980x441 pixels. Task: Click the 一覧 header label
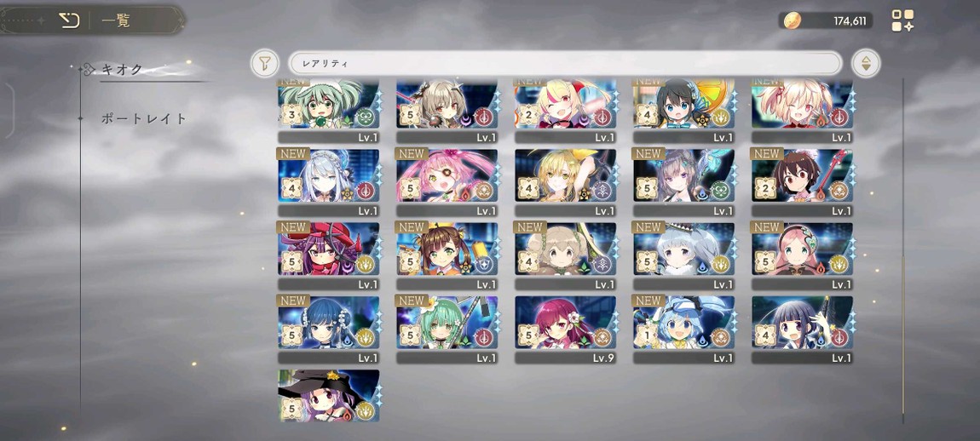click(116, 20)
